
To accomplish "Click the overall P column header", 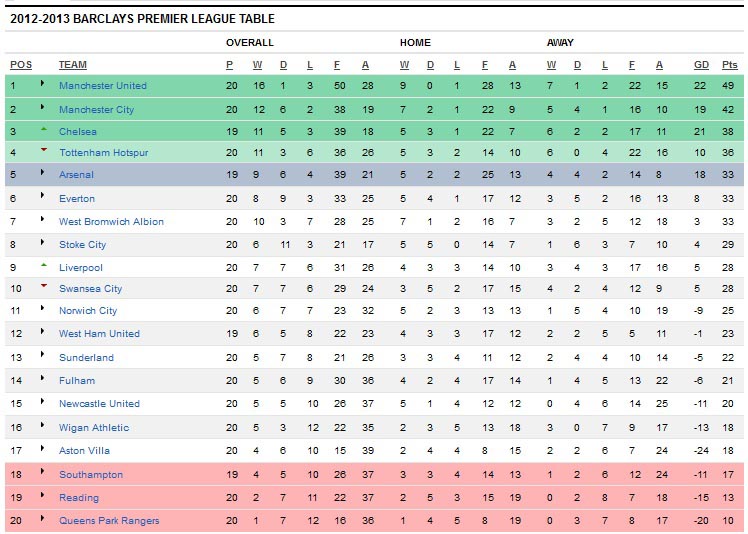I will [x=229, y=65].
